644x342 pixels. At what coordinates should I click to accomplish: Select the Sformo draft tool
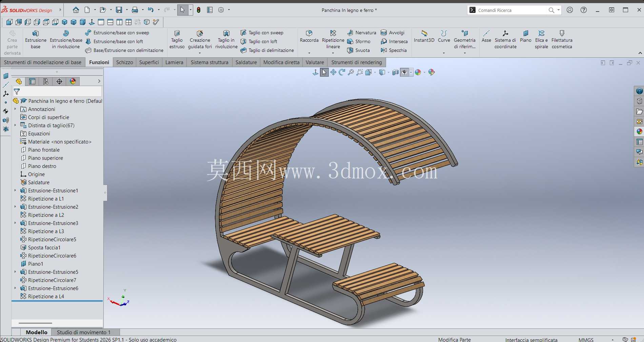(x=359, y=41)
